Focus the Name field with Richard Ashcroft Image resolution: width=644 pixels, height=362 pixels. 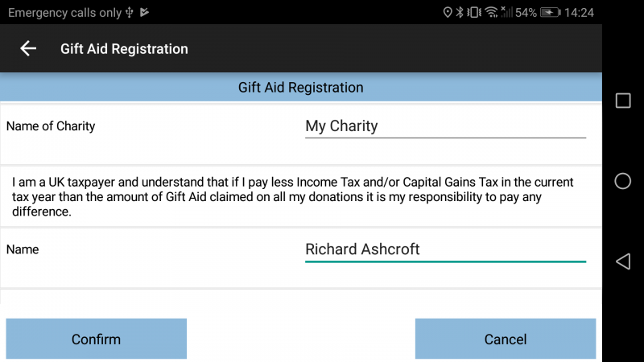445,249
